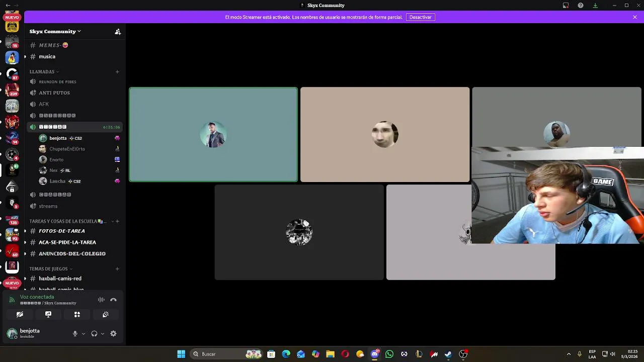Collapse the LLAMADAS category
Image resolution: width=644 pixels, height=362 pixels.
click(44, 71)
